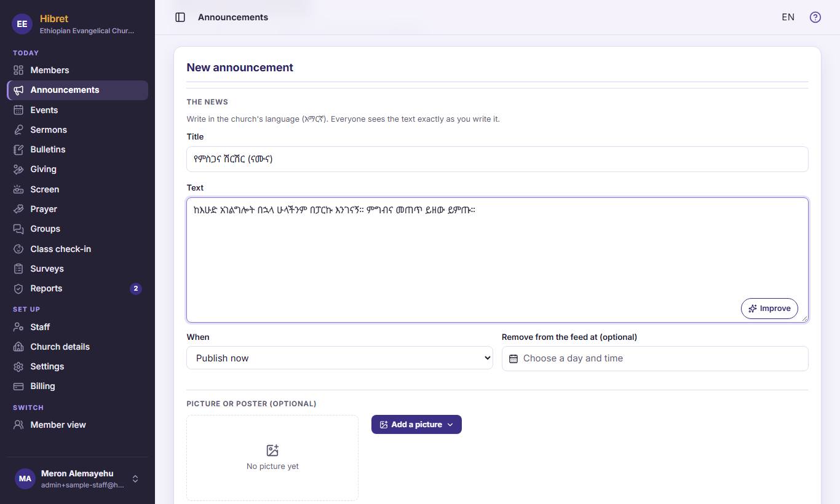Click the chat bubbles icon beside Groups
The height and width of the screenshot is (504, 840).
click(x=18, y=229)
